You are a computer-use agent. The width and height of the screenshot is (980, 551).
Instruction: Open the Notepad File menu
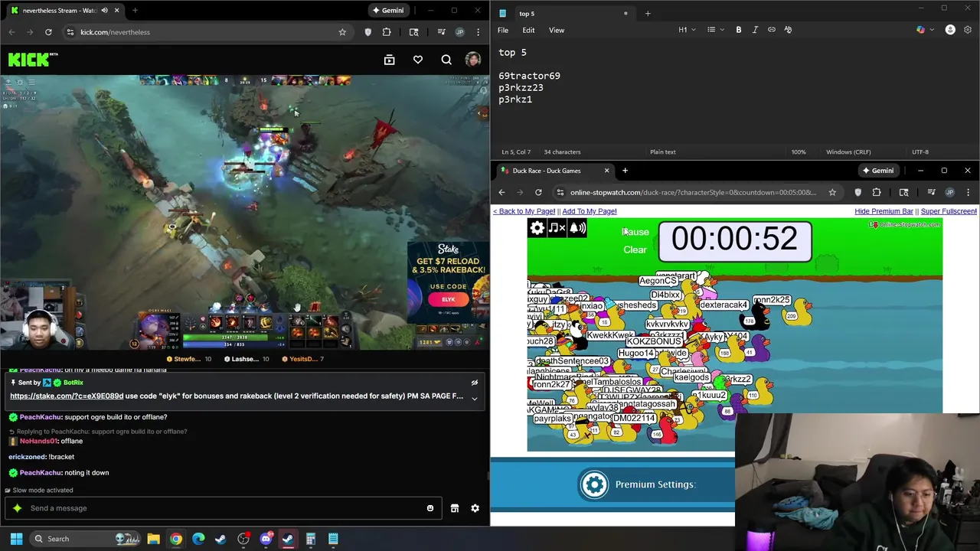[503, 30]
